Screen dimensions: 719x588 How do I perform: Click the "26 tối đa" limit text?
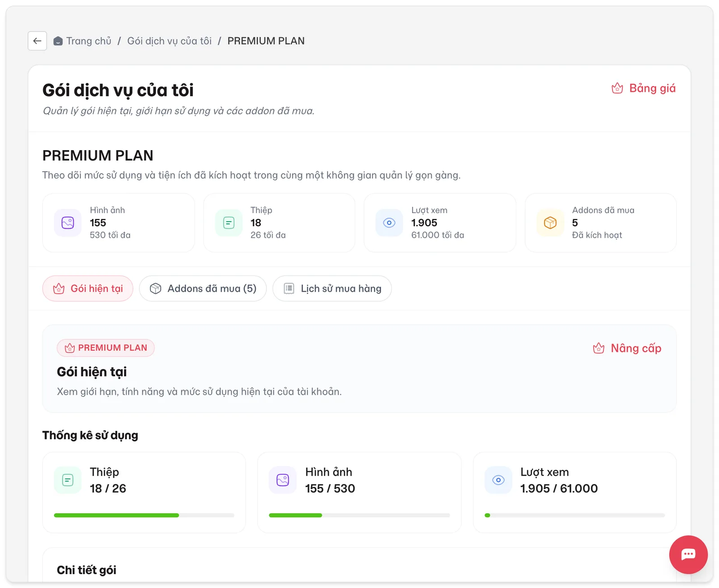click(268, 235)
